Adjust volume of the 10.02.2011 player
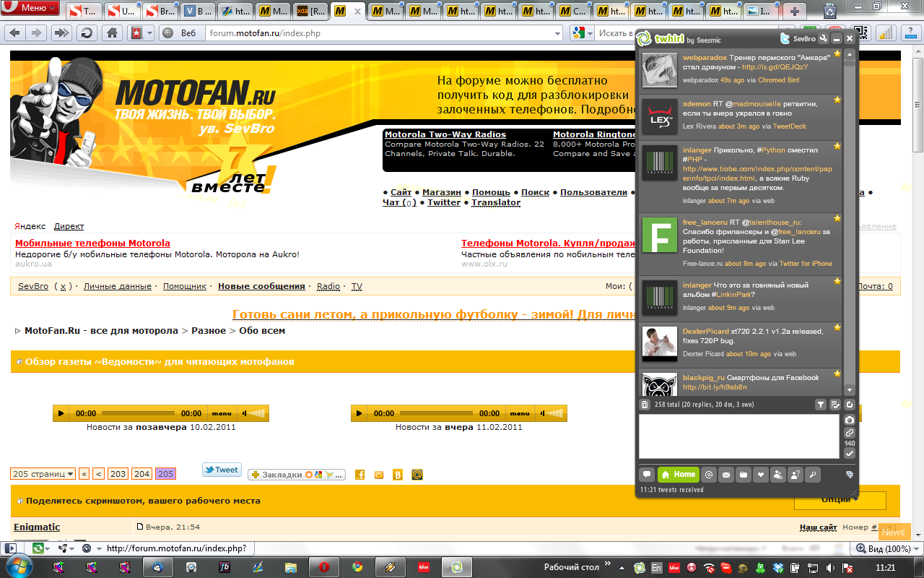This screenshot has height=578, width=924. tap(253, 413)
